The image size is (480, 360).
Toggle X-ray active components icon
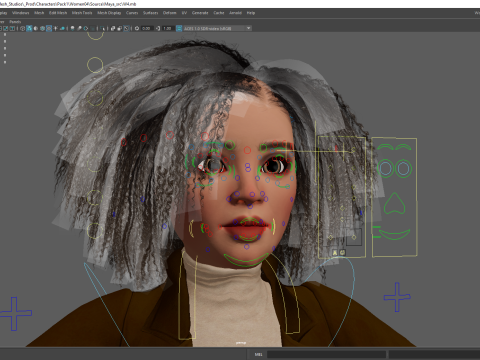[x=120, y=28]
